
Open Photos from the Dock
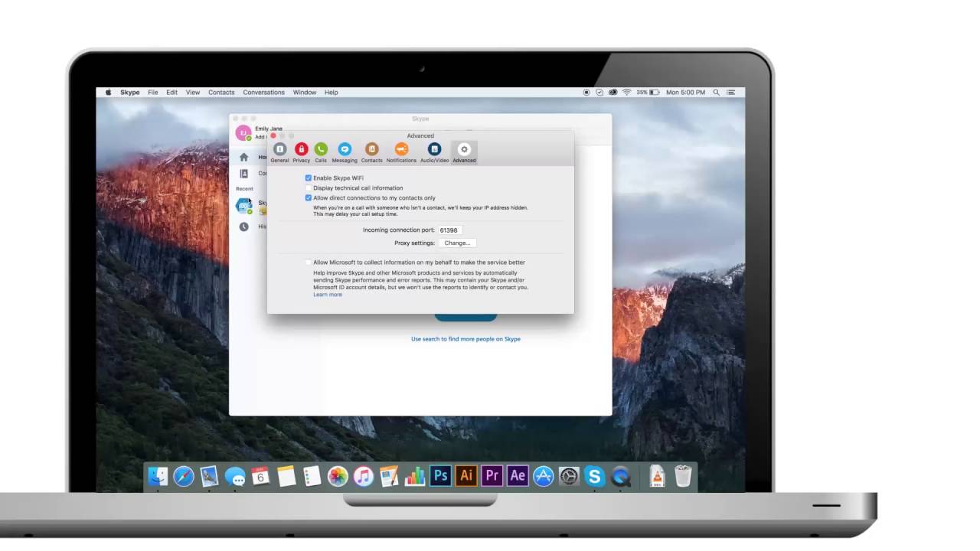pos(338,476)
